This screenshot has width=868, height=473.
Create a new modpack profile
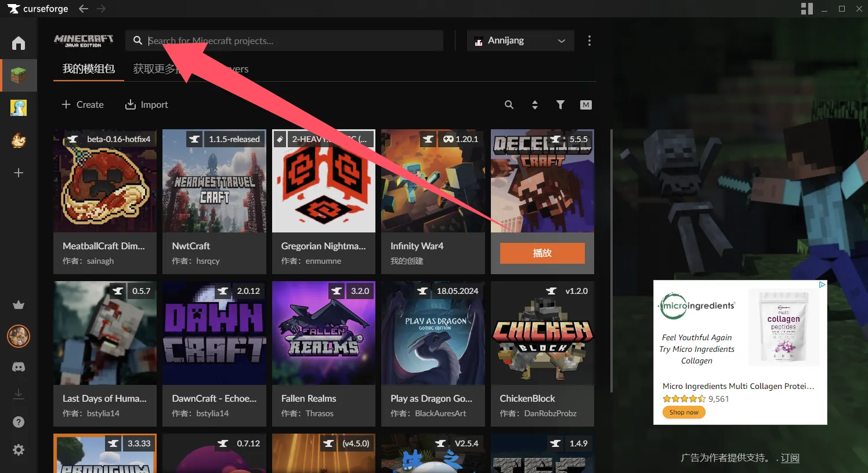click(x=82, y=105)
